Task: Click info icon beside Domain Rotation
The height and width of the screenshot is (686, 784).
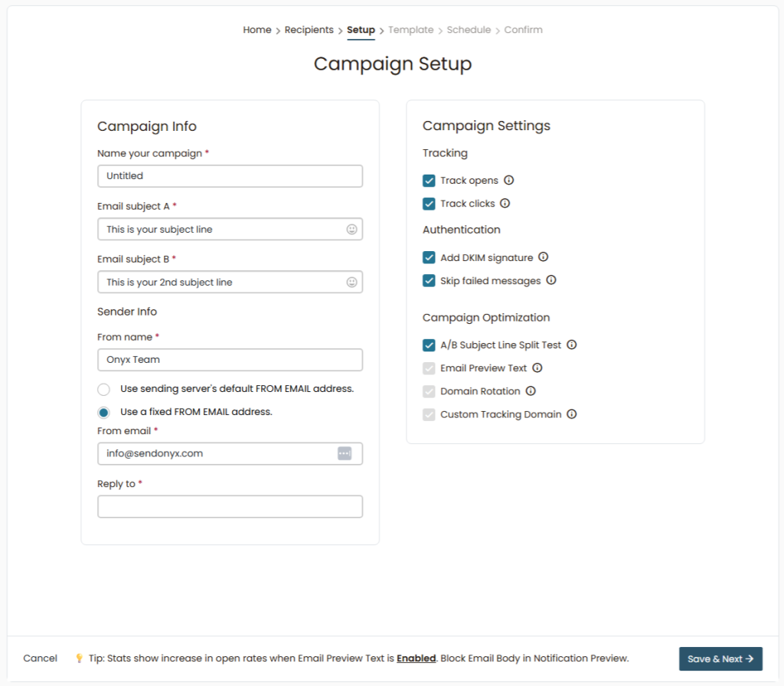Action: [531, 390]
